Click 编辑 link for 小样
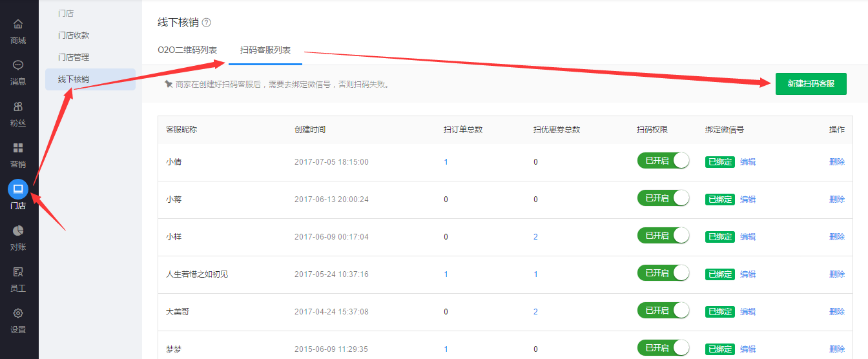 point(748,237)
